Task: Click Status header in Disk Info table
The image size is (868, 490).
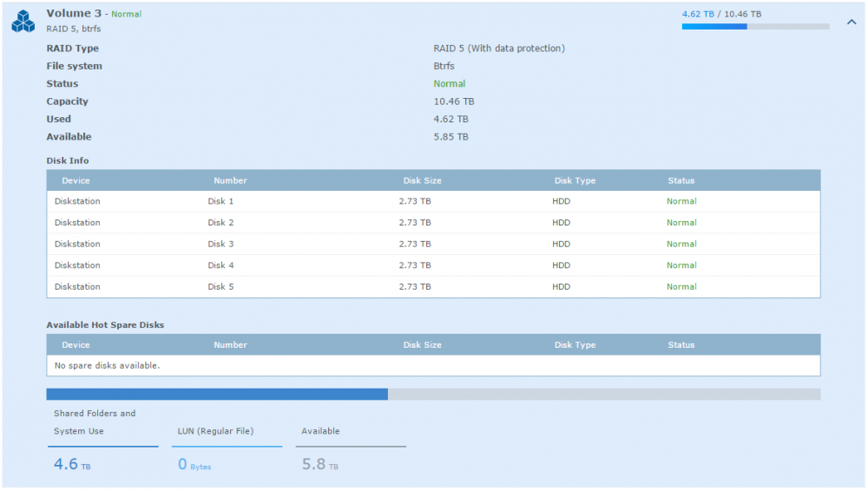Action: click(681, 180)
